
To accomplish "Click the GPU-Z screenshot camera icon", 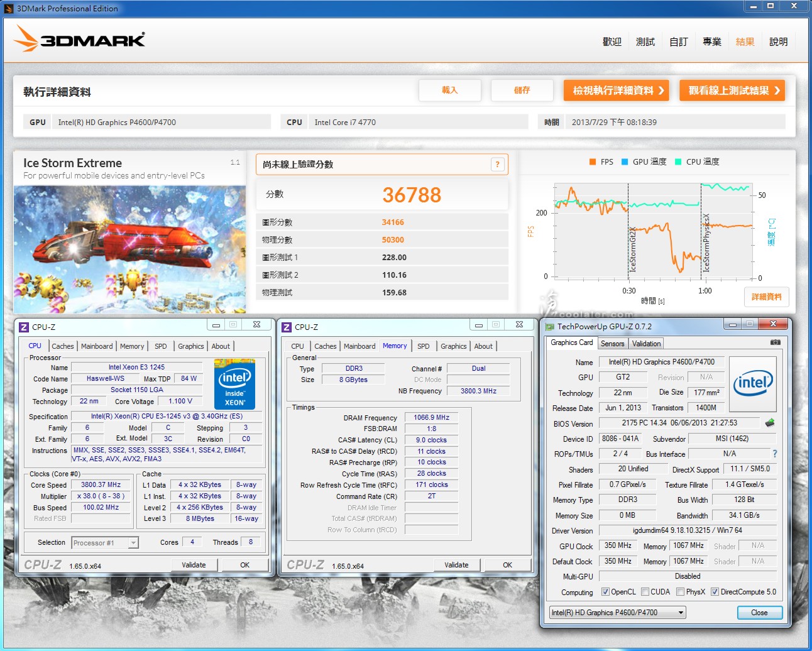I will tap(776, 342).
